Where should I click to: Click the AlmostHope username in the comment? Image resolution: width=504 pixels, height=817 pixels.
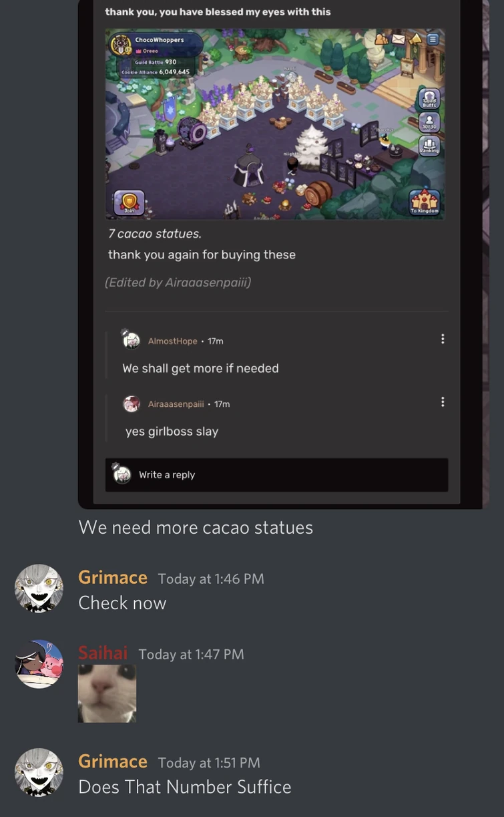pos(172,341)
